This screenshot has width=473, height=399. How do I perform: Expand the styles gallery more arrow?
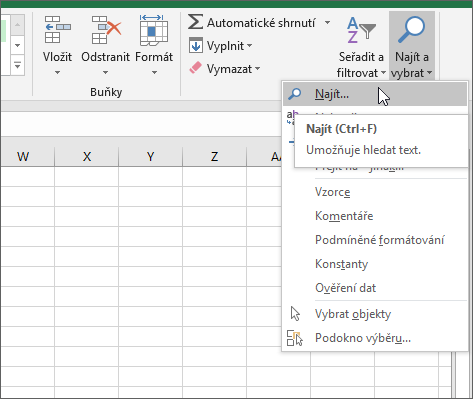coord(17,65)
